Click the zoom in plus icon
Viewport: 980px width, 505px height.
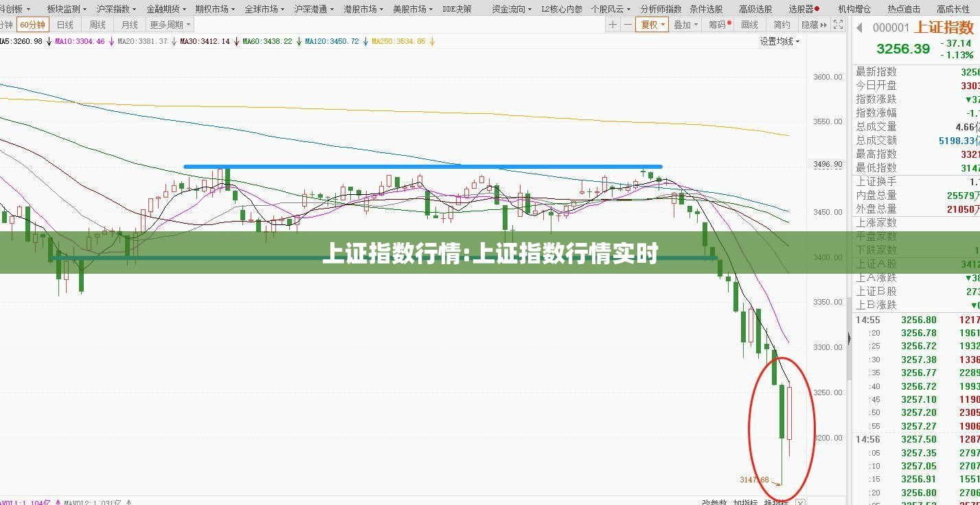point(613,25)
